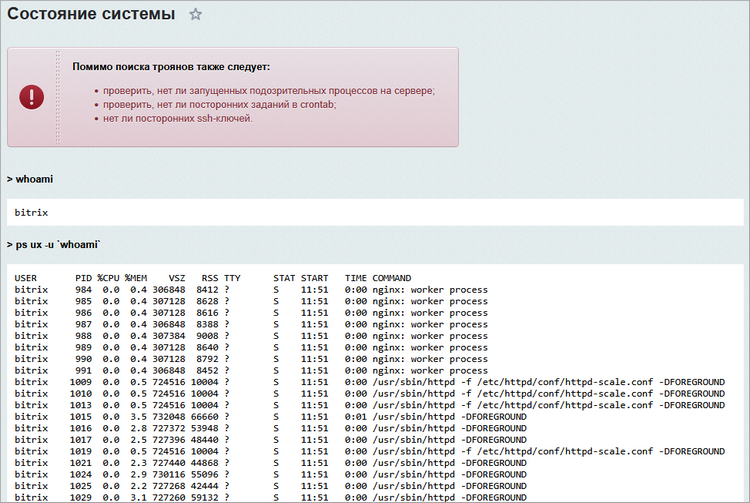Click the httpd-scale.conf command for PID 1019
The height and width of the screenshot is (503, 750).
pos(548,451)
